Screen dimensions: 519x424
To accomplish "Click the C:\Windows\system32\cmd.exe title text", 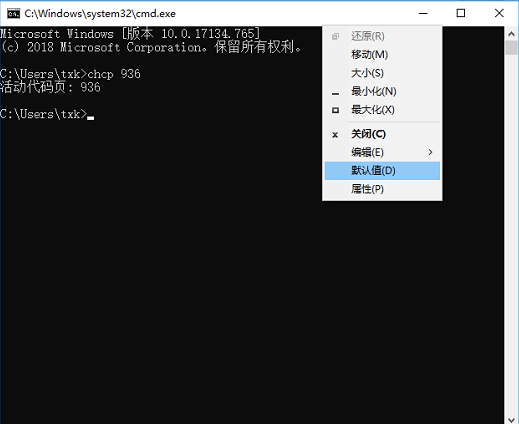I will (x=100, y=14).
